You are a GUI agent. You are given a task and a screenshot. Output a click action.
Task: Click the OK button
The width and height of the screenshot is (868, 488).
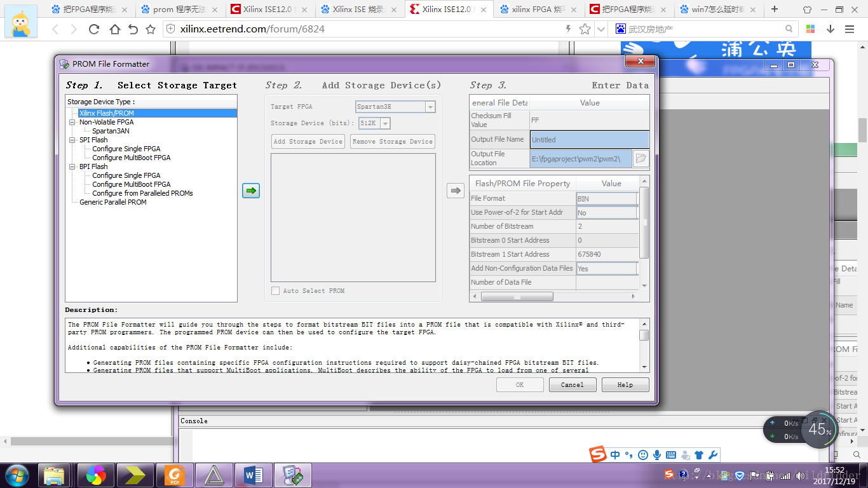pyautogui.click(x=520, y=384)
